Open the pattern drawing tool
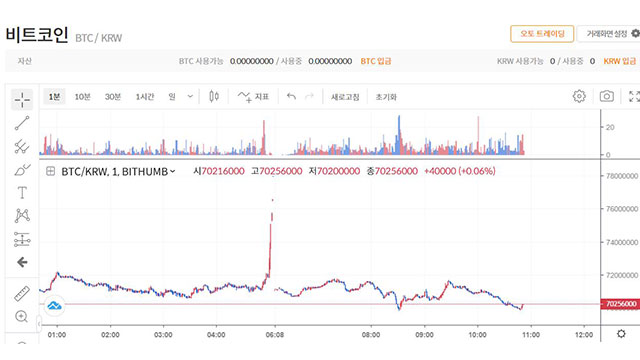This screenshot has height=360, width=640. click(x=22, y=216)
